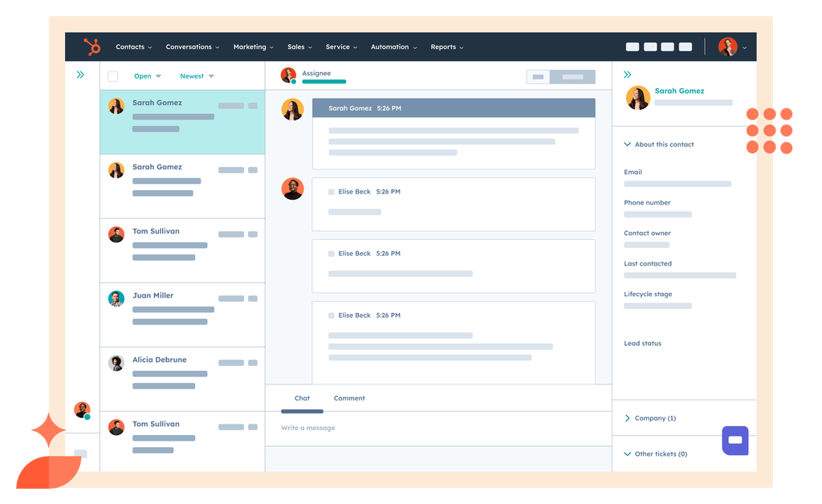822x504 pixels.
Task: Click the HubSpot sprocket logo
Action: 91,47
